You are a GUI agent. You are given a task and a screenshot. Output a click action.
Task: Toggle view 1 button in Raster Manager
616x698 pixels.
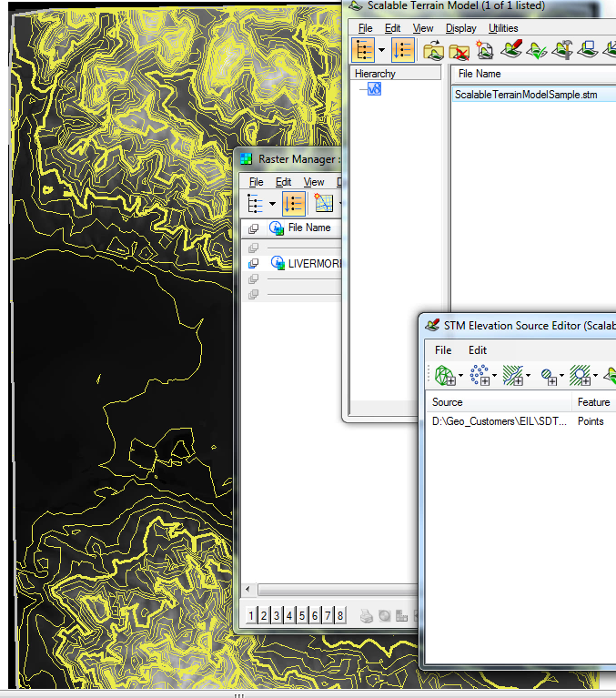(251, 616)
